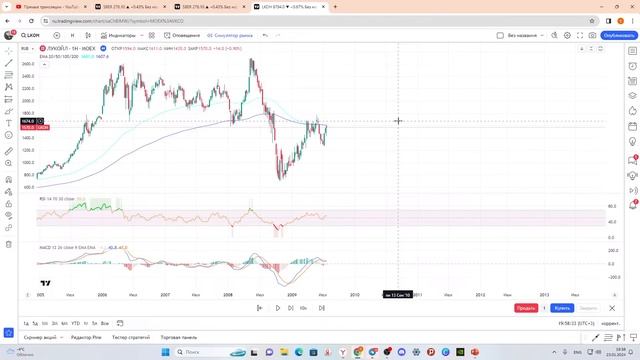This screenshot has height=360, width=640.
Task: Click the red Продать sell button
Action: [526, 308]
